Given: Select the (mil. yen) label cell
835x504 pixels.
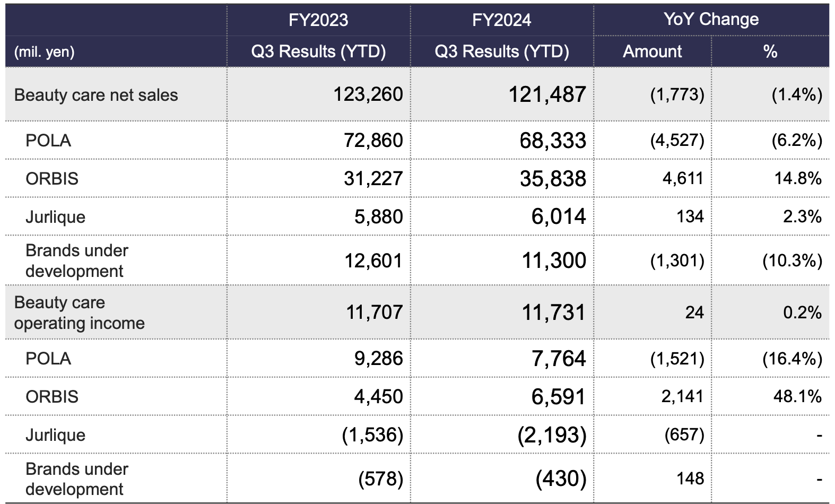Looking at the screenshot, I should pos(45,52).
